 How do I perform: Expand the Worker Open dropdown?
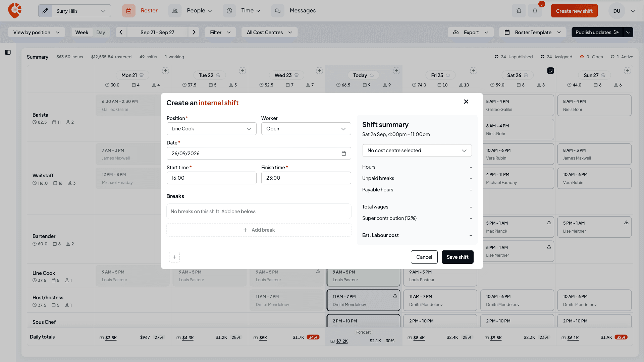(x=306, y=129)
